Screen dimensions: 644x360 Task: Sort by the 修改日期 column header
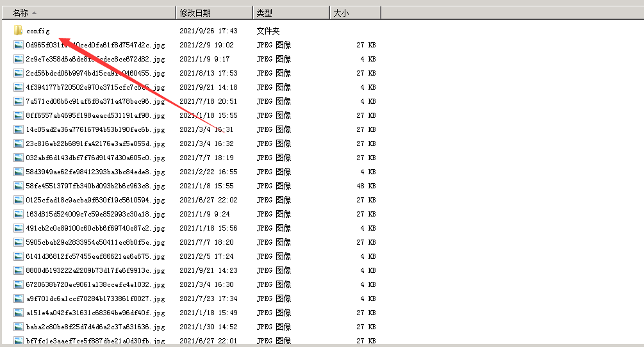click(x=214, y=13)
